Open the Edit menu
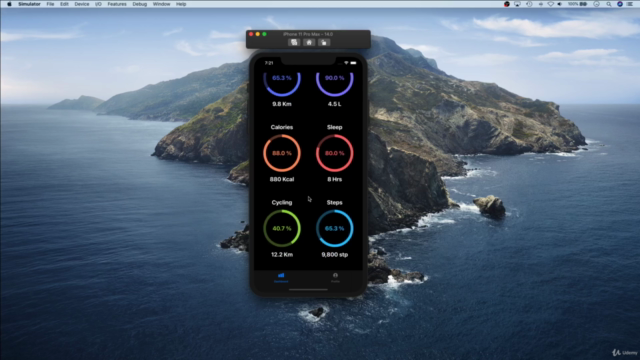The width and height of the screenshot is (640, 360). click(64, 4)
